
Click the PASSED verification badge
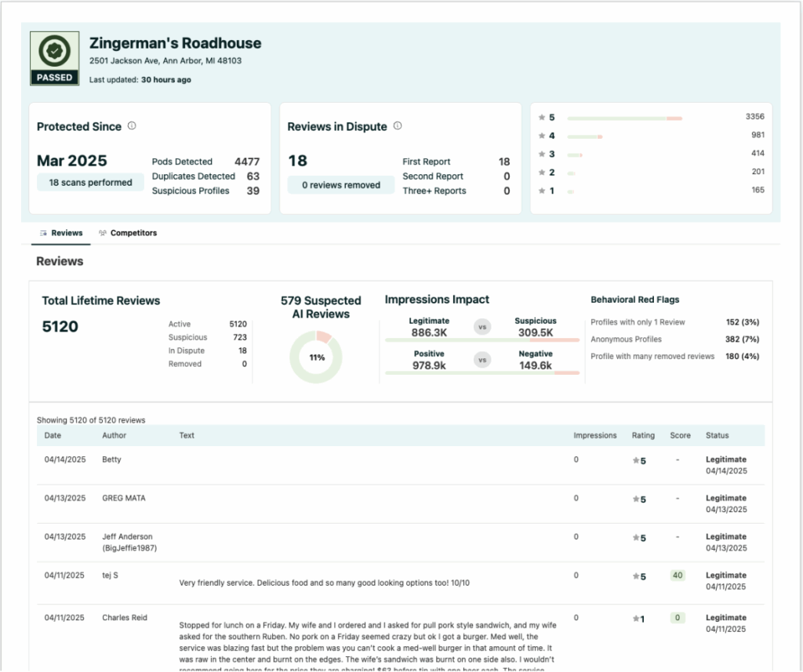point(55,58)
